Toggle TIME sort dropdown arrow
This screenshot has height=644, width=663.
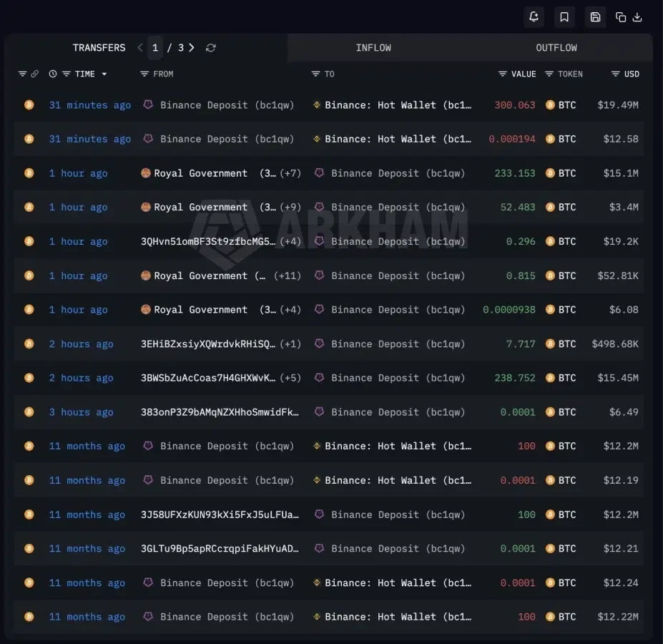tap(104, 74)
